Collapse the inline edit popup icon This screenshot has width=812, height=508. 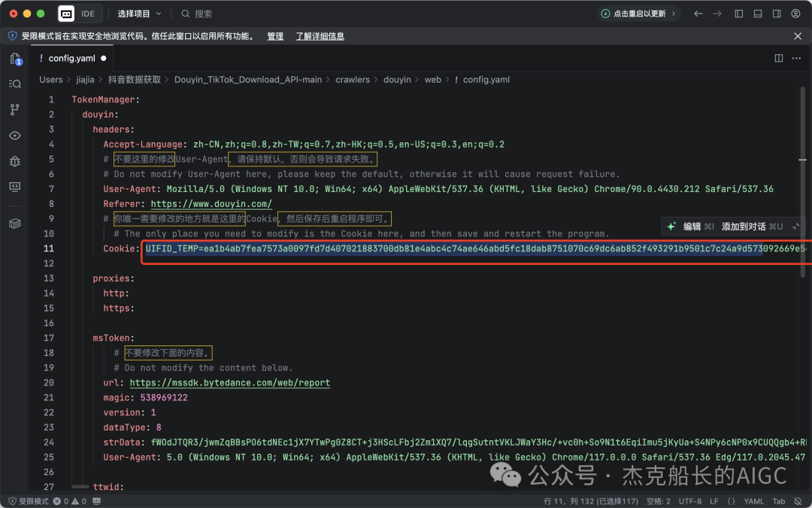796,227
